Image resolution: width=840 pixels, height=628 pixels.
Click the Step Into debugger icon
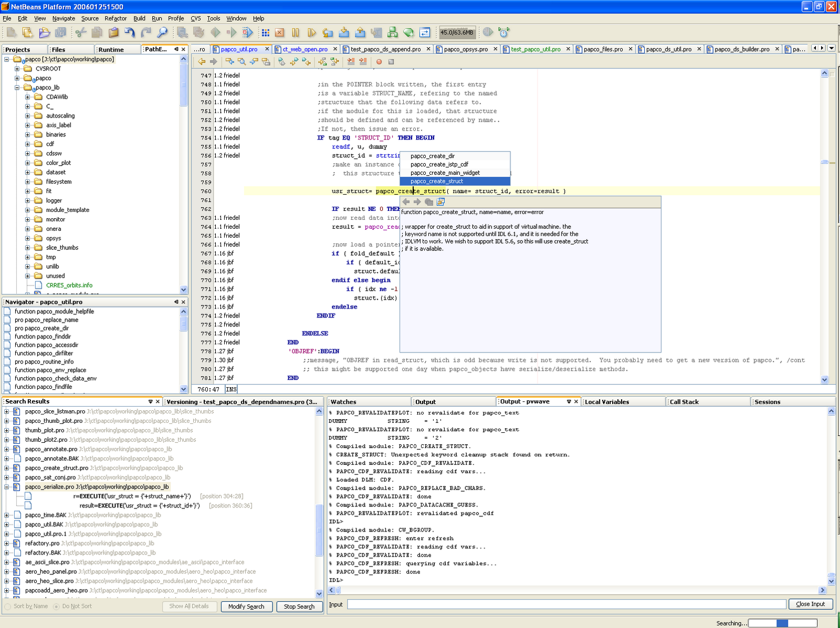coord(344,33)
